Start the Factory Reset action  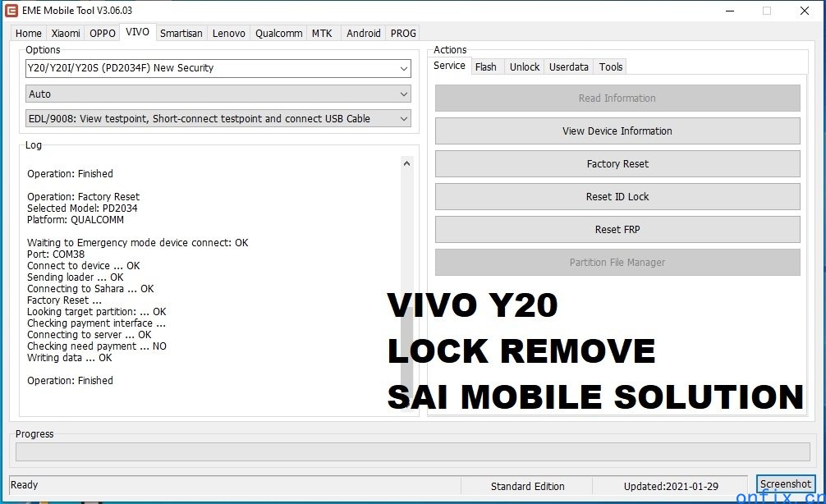617,164
